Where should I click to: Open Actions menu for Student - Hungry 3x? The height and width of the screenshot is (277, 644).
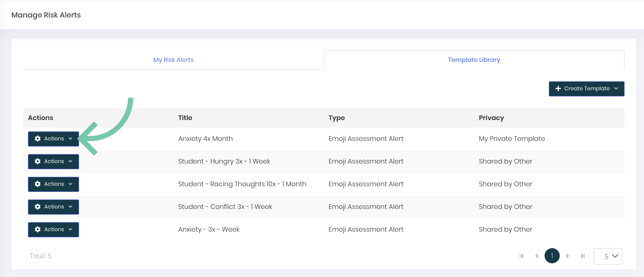coord(53,161)
